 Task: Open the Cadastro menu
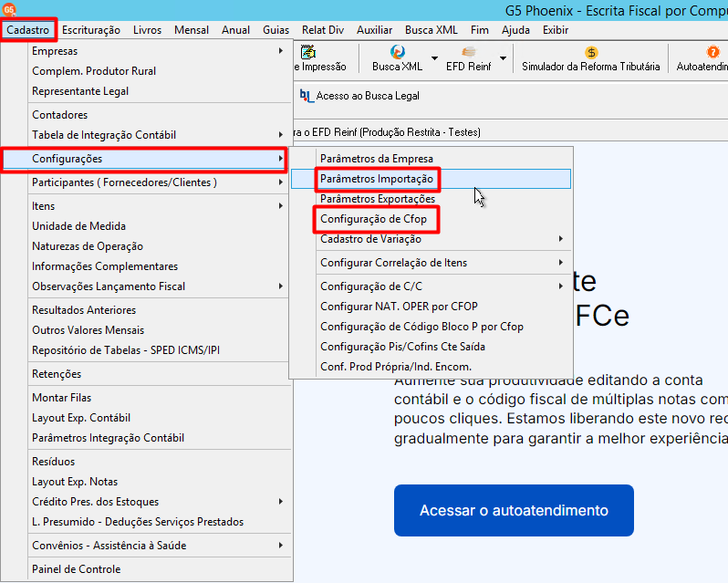pos(28,30)
